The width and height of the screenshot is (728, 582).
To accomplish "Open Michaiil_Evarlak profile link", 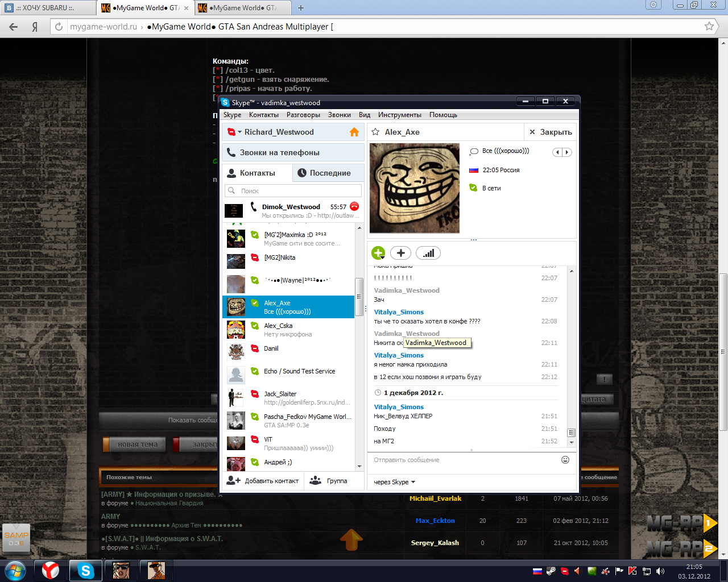I will 436,498.
